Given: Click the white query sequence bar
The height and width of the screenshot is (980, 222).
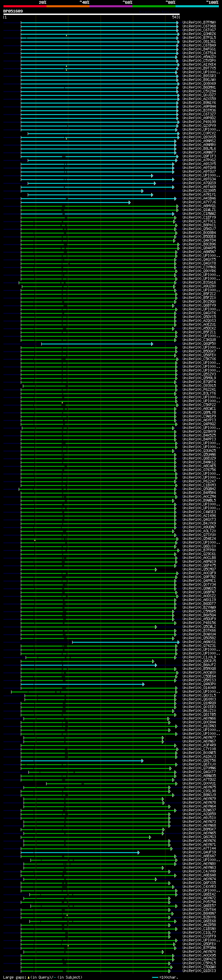Looking at the screenshot, I should [92, 15].
